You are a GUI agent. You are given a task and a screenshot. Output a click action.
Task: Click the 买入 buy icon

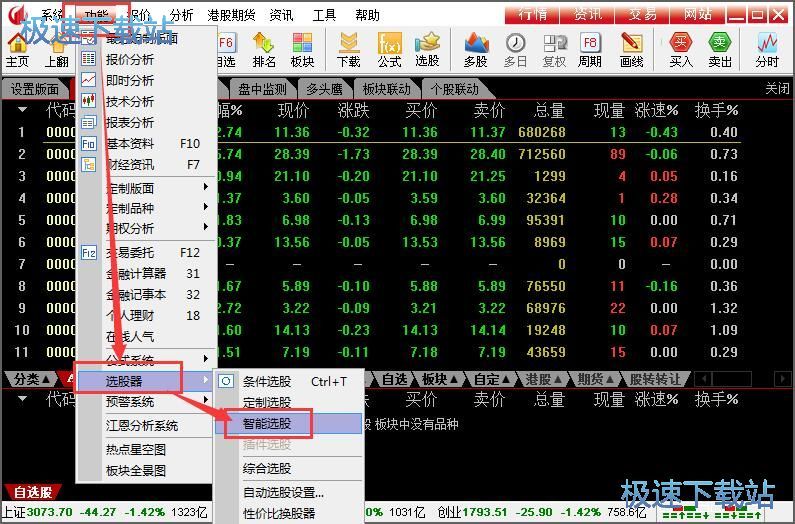pyautogui.click(x=680, y=50)
